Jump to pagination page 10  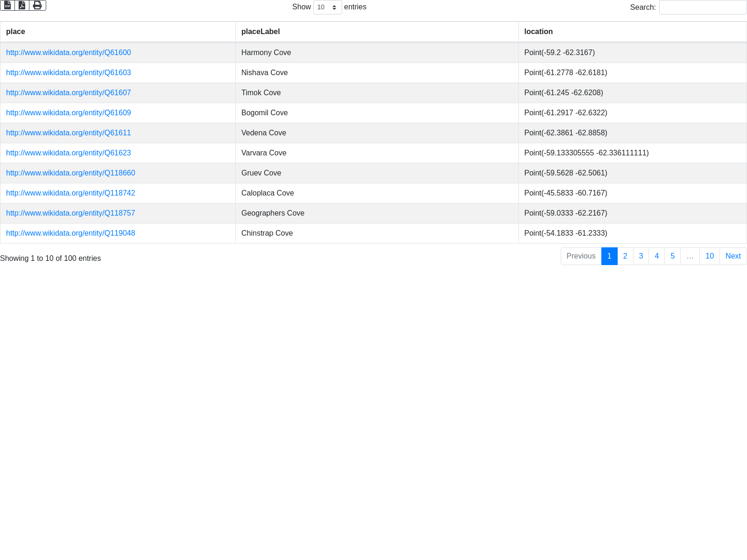pyautogui.click(x=710, y=256)
